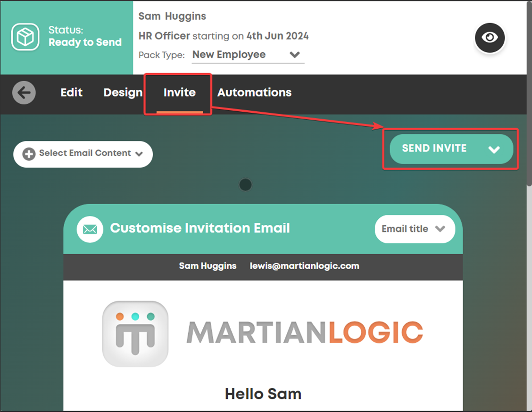Screen dimensions: 532x412
Task: Toggle the eye preview button
Action: 490,37
